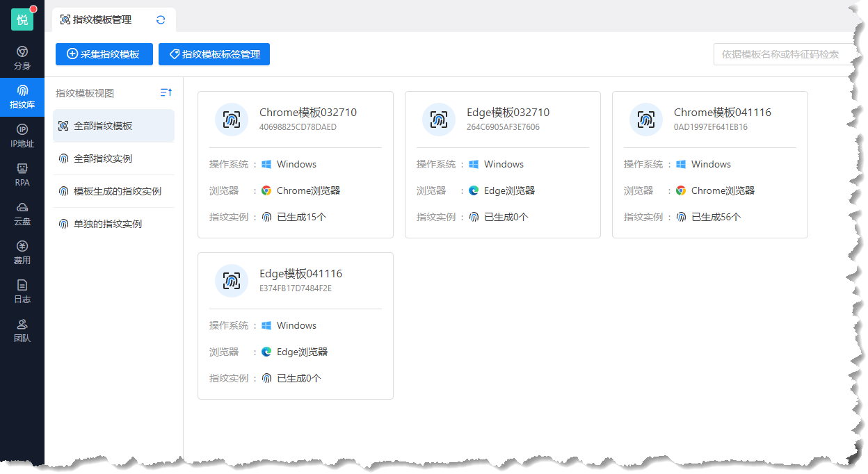
Task: Open the 日志 sidebar section
Action: tap(22, 292)
